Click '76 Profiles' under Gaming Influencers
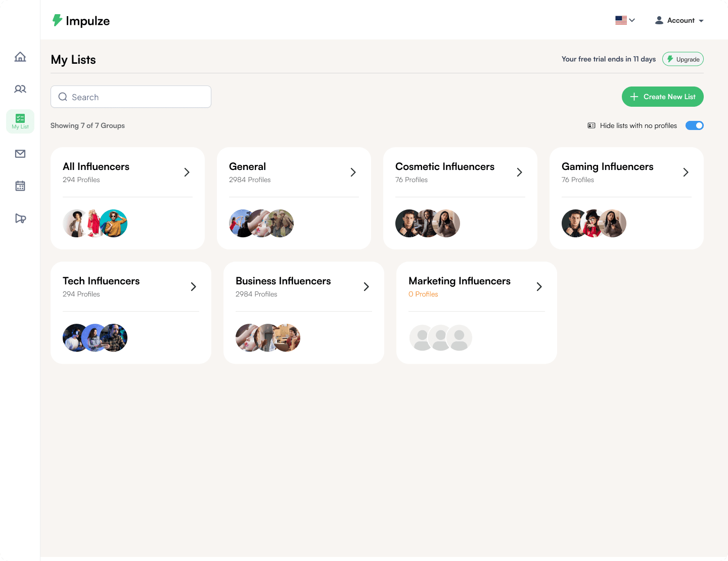728x561 pixels. (578, 180)
